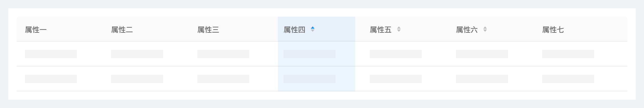Select the 属性六 header text
This screenshot has height=108, width=644.
[467, 30]
